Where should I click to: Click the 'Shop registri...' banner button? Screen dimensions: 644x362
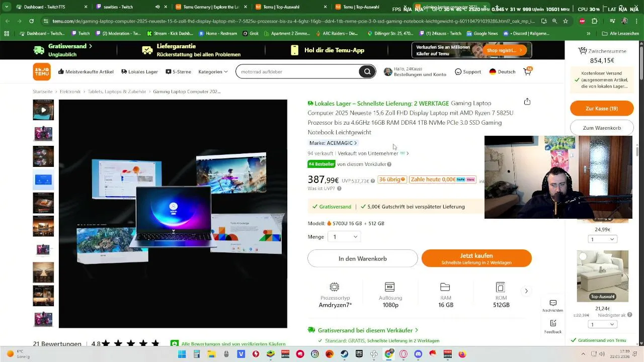504,50
